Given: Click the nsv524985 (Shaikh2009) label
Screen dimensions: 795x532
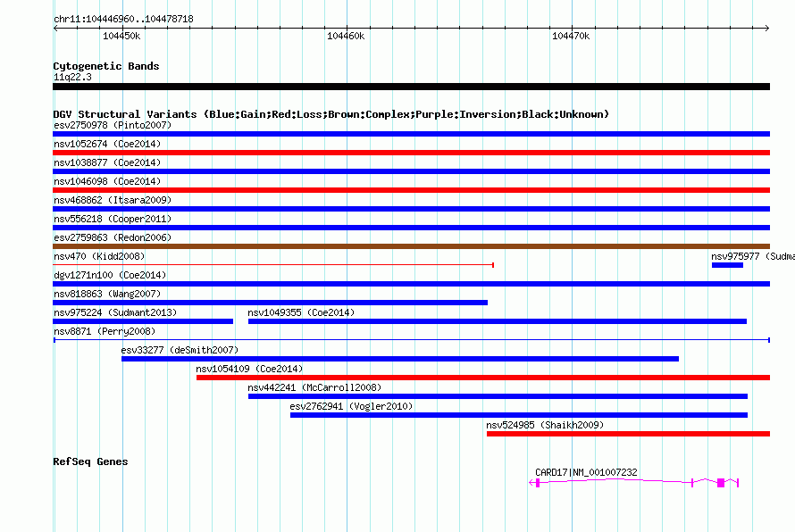Looking at the screenshot, I should [x=545, y=425].
